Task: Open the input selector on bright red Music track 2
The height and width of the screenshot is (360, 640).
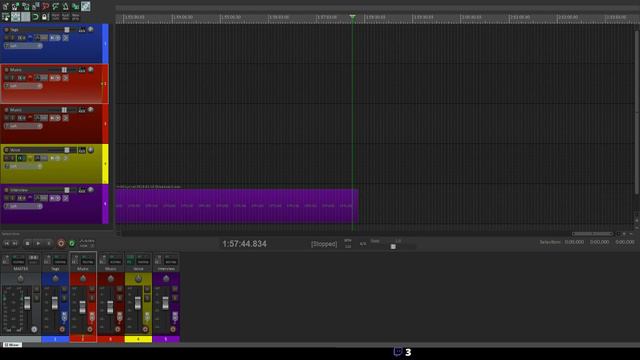Action: pos(23,86)
